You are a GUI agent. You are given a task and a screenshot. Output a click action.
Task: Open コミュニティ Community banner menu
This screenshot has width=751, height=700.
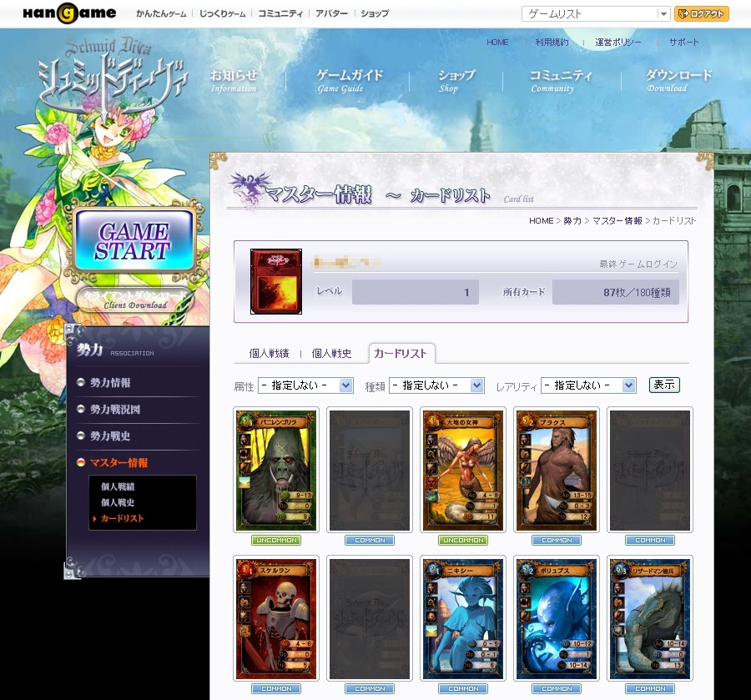click(561, 80)
